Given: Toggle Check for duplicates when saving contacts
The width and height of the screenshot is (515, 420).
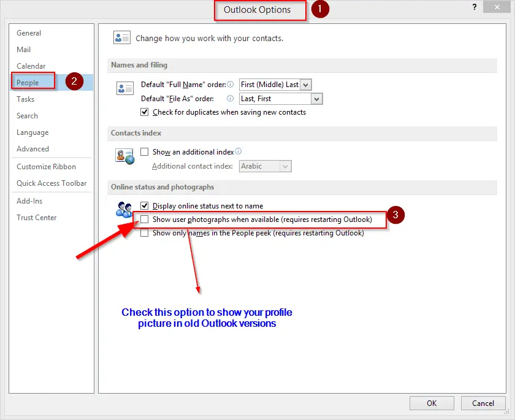Looking at the screenshot, I should click(145, 112).
